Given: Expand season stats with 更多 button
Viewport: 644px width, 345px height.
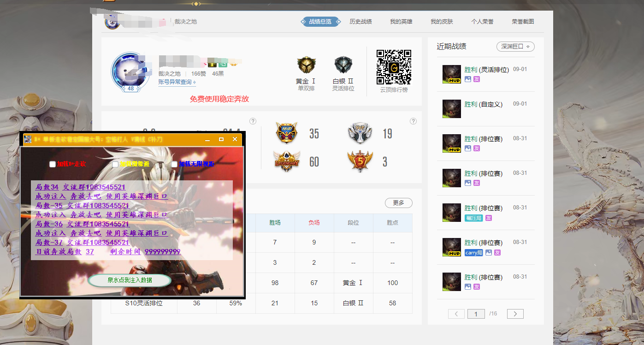Looking at the screenshot, I should [x=398, y=203].
